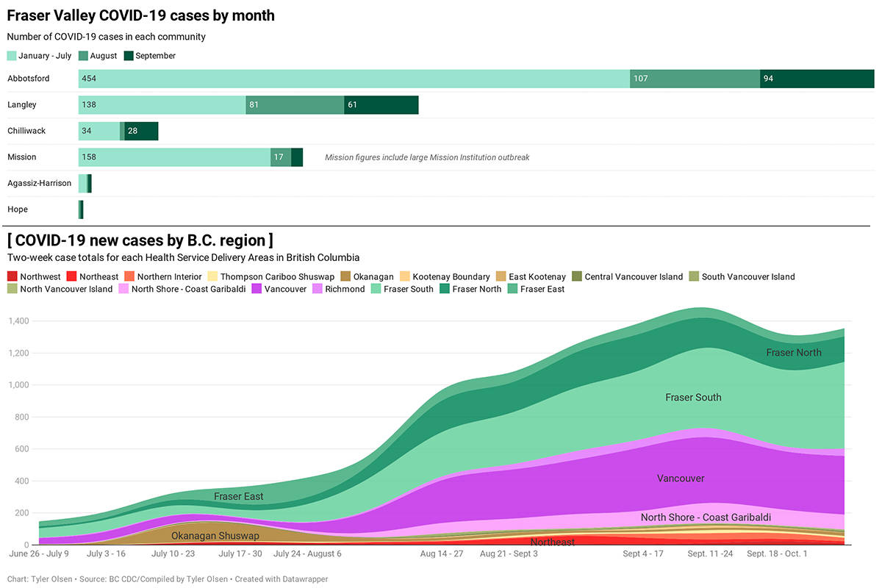The image size is (882, 588).
Task: Select the East Kootenay legend swatch
Action: [501, 276]
